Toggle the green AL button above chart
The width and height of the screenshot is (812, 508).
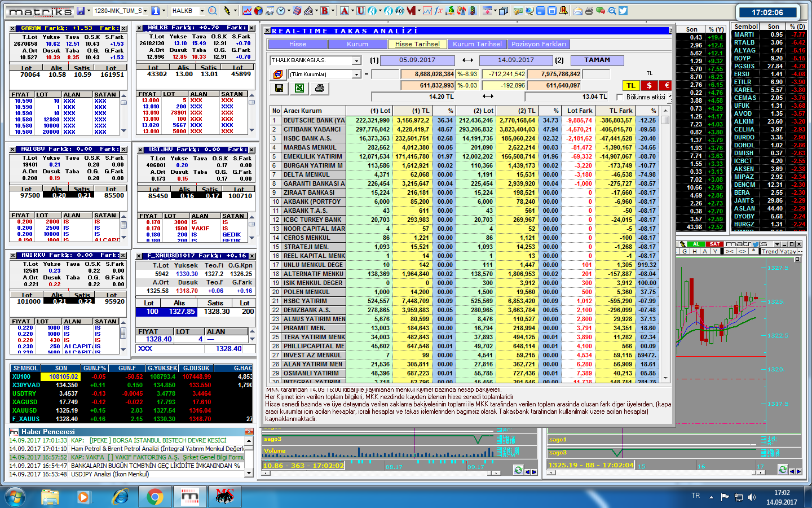point(696,244)
